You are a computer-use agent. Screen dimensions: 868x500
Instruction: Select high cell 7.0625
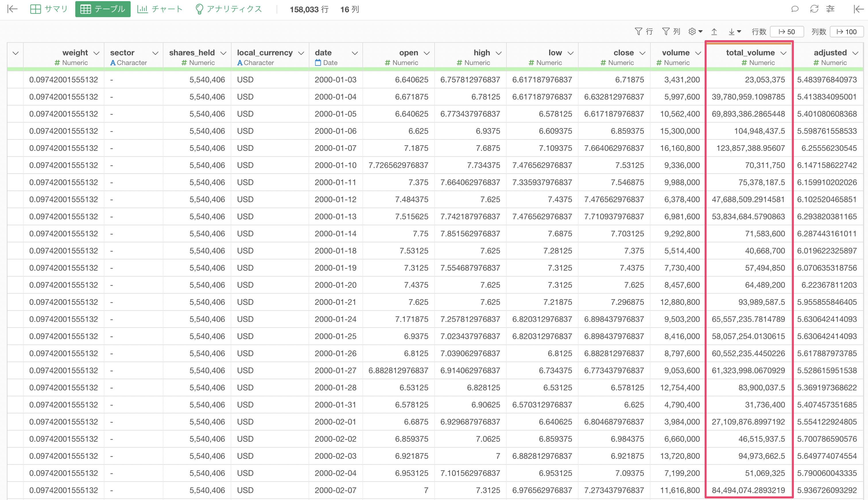[x=470, y=439]
